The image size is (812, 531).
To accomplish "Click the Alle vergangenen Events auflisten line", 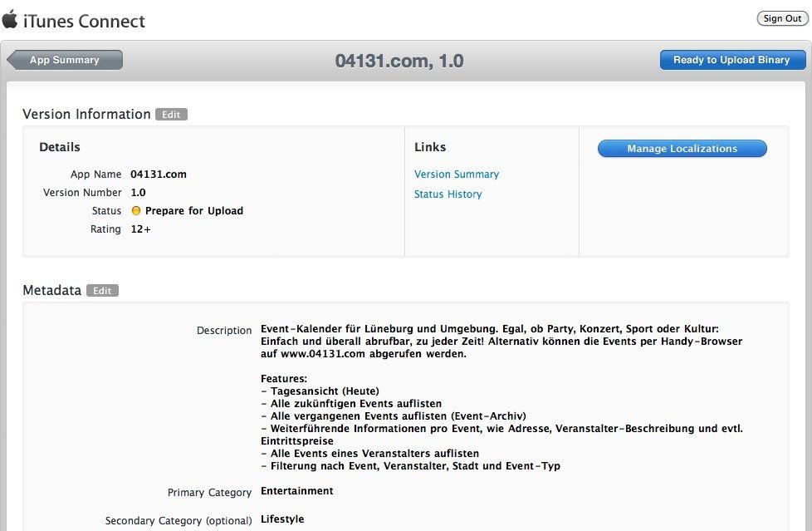I will [394, 415].
